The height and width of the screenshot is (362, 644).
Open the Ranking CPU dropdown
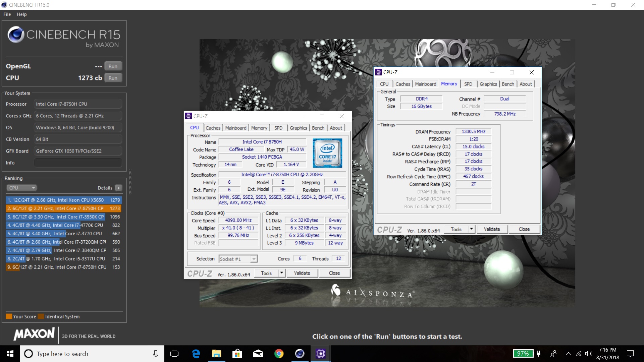point(21,188)
